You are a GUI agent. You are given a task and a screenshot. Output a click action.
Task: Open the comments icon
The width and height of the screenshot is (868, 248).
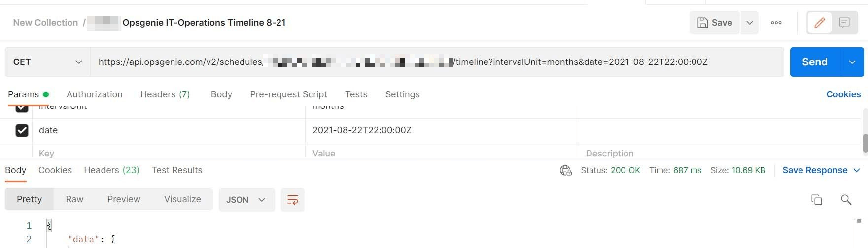tap(844, 23)
